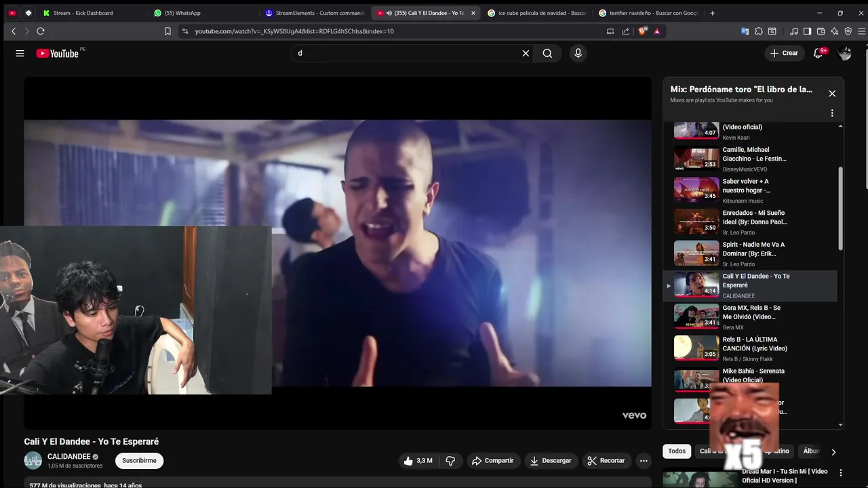The width and height of the screenshot is (868, 488).
Task: Open the CALIDANDEE channel avatar
Action: 33,461
